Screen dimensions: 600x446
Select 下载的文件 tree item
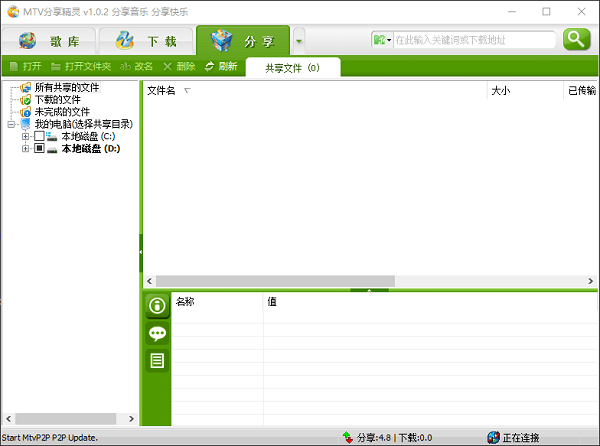(58, 99)
